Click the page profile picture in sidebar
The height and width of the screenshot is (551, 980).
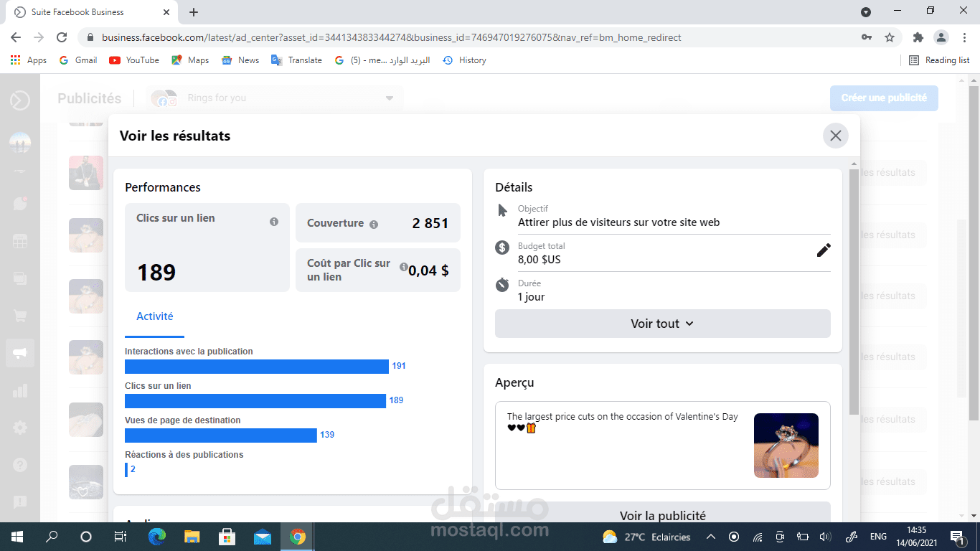click(20, 143)
